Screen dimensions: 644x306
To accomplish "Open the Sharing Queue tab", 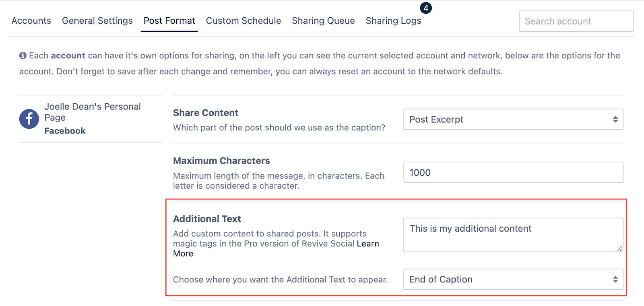I will point(323,21).
